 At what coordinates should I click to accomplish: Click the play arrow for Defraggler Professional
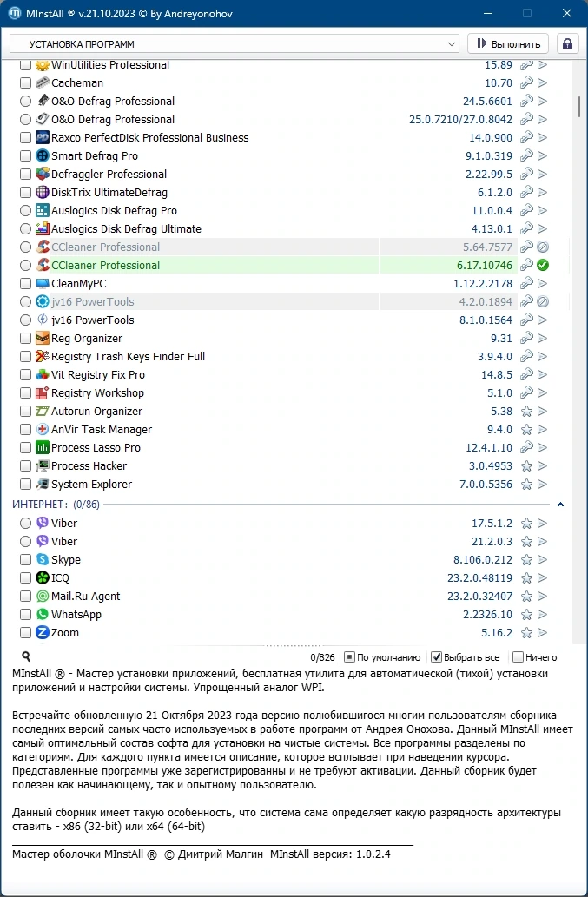coord(542,174)
